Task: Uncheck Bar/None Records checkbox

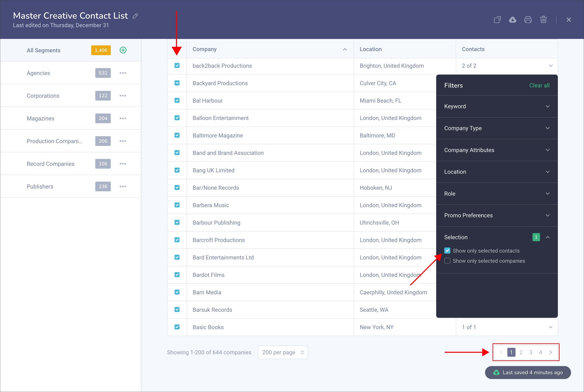Action: click(x=177, y=187)
